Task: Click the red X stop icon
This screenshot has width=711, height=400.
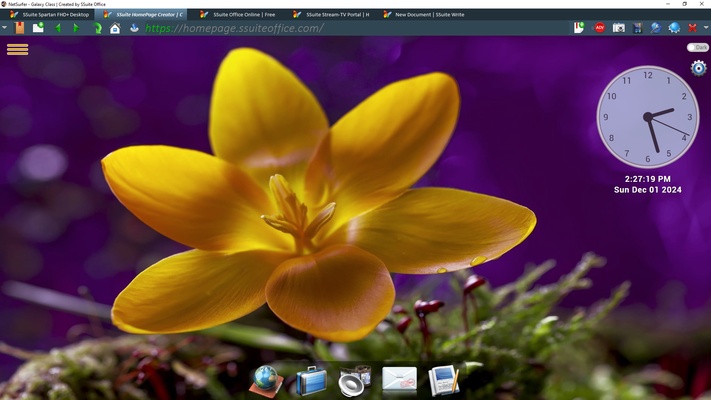Action: tap(692, 28)
